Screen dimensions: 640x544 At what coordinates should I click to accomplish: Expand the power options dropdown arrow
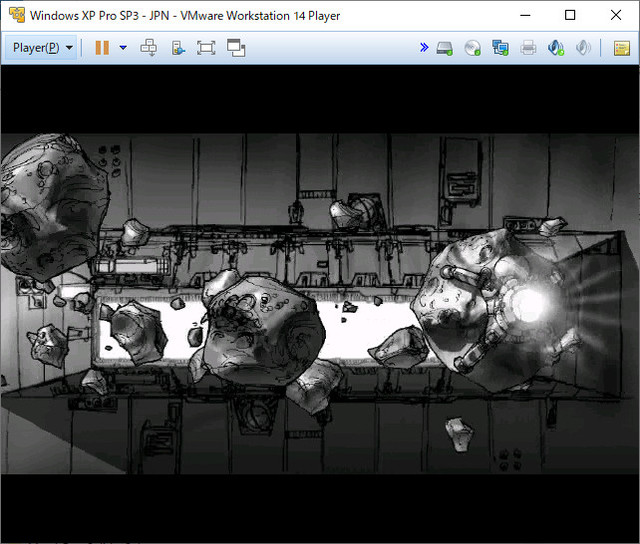[x=123, y=48]
